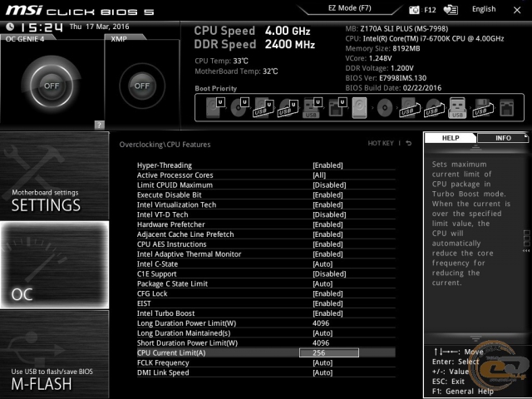
Task: Open Package C State Limit [Auto] options
Action: tap(323, 283)
